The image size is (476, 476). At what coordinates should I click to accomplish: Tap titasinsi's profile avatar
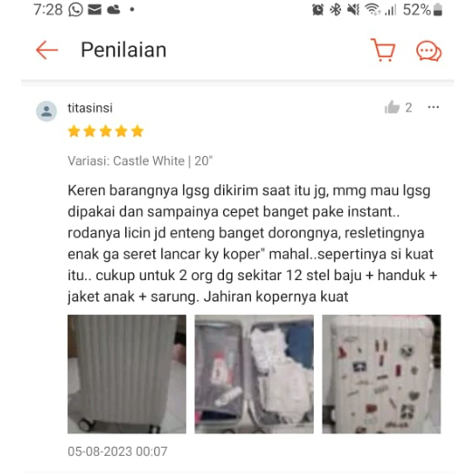pos(46,112)
